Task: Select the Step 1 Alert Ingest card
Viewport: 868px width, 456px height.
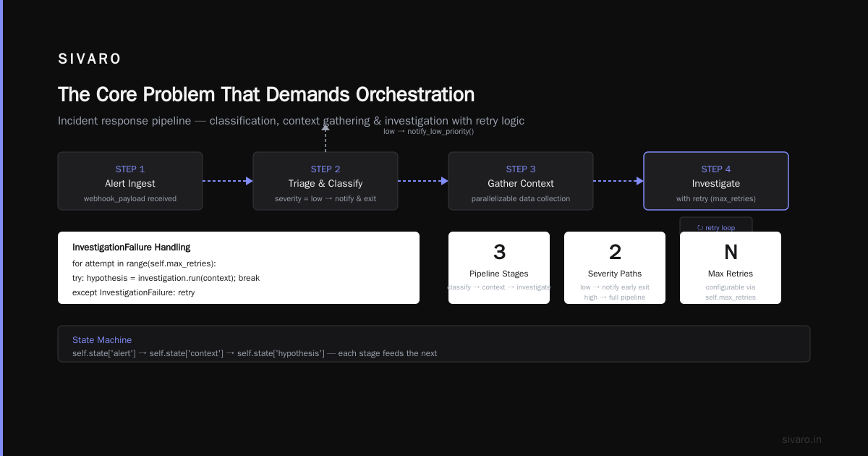Action: pyautogui.click(x=130, y=181)
